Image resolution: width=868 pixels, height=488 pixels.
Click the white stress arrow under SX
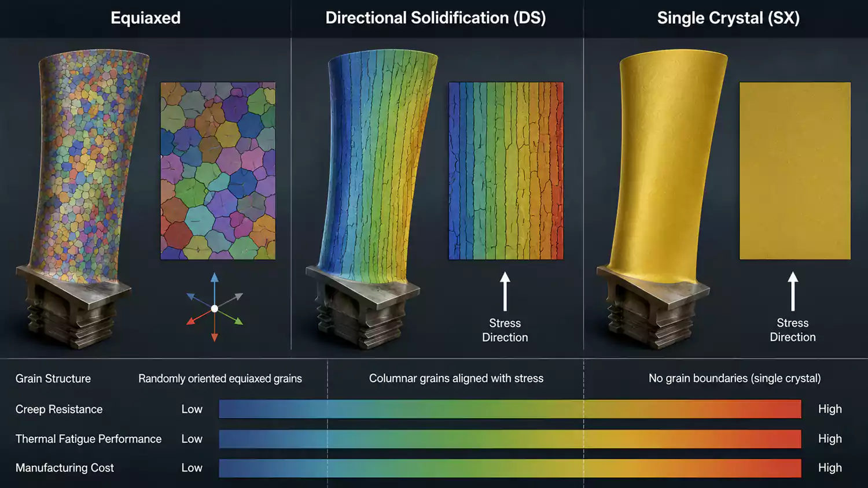pos(793,291)
